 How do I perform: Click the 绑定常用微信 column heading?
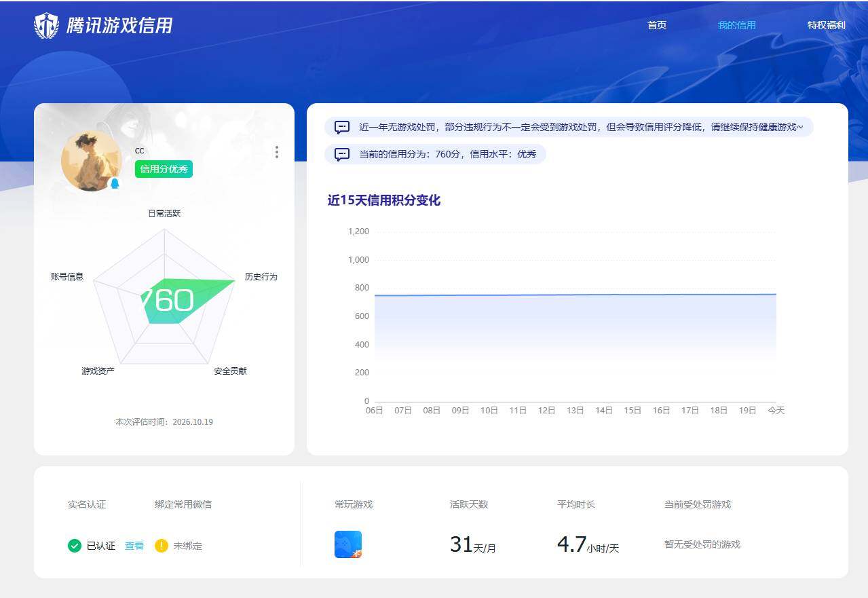[183, 504]
